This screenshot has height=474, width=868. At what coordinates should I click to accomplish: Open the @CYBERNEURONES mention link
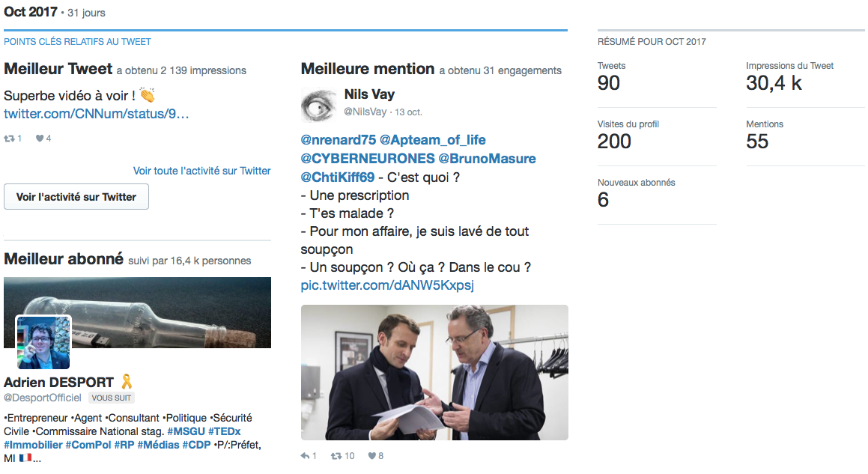pyautogui.click(x=368, y=159)
